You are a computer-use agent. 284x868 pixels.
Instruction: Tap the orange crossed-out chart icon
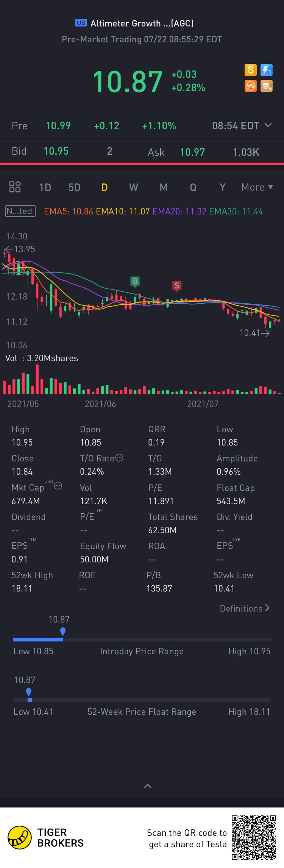pos(251,86)
